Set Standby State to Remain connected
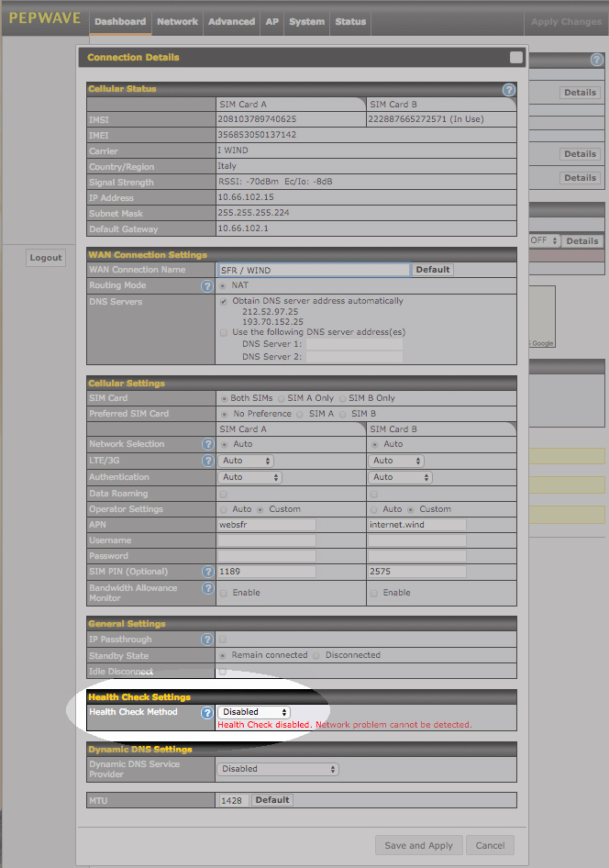The width and height of the screenshot is (609, 868). click(223, 656)
